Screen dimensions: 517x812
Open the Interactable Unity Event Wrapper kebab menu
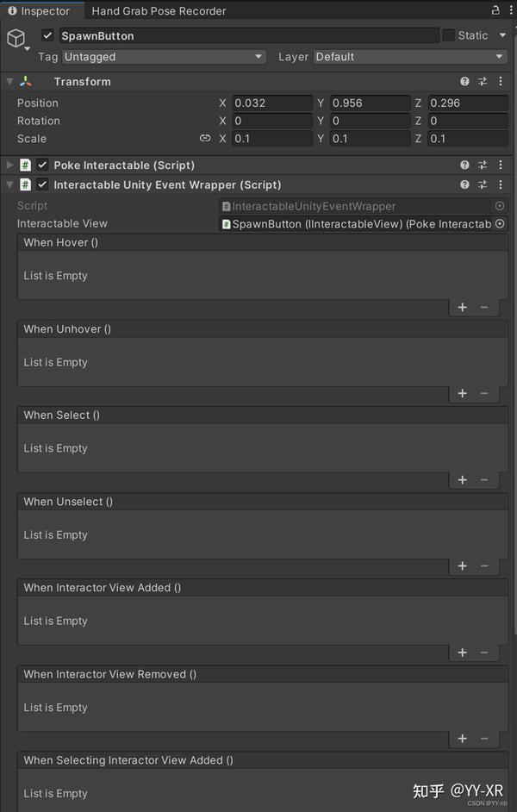tap(501, 184)
